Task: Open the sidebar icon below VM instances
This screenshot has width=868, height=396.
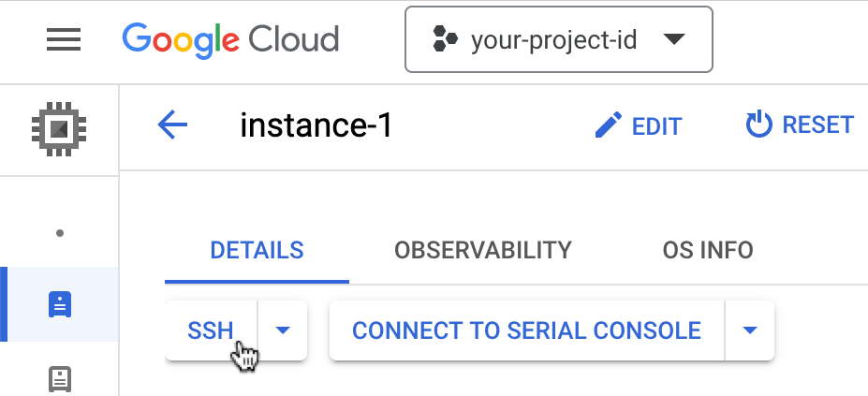Action: (59, 379)
